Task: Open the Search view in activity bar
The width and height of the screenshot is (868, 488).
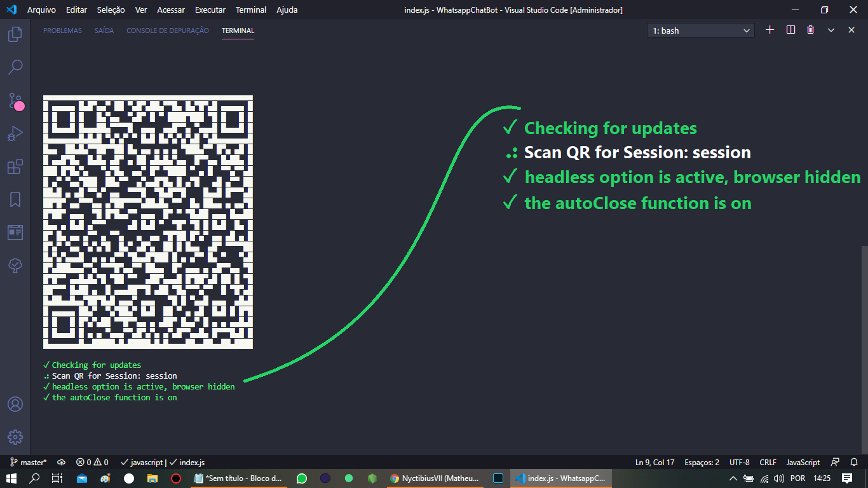Action: tap(15, 67)
